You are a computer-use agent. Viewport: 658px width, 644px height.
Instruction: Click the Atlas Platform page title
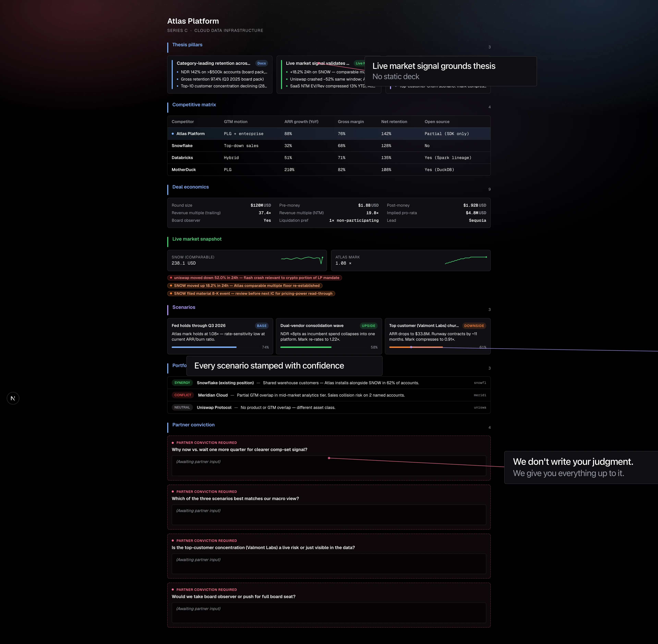click(193, 21)
